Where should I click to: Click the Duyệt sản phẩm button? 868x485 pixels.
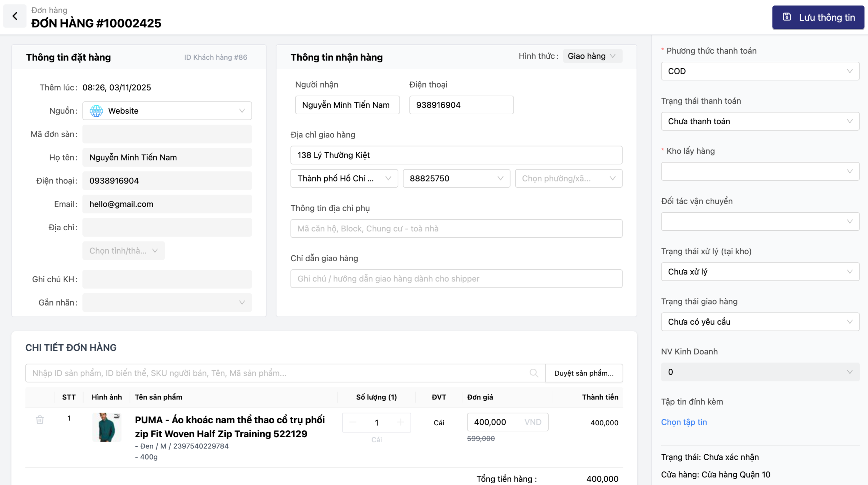click(584, 373)
